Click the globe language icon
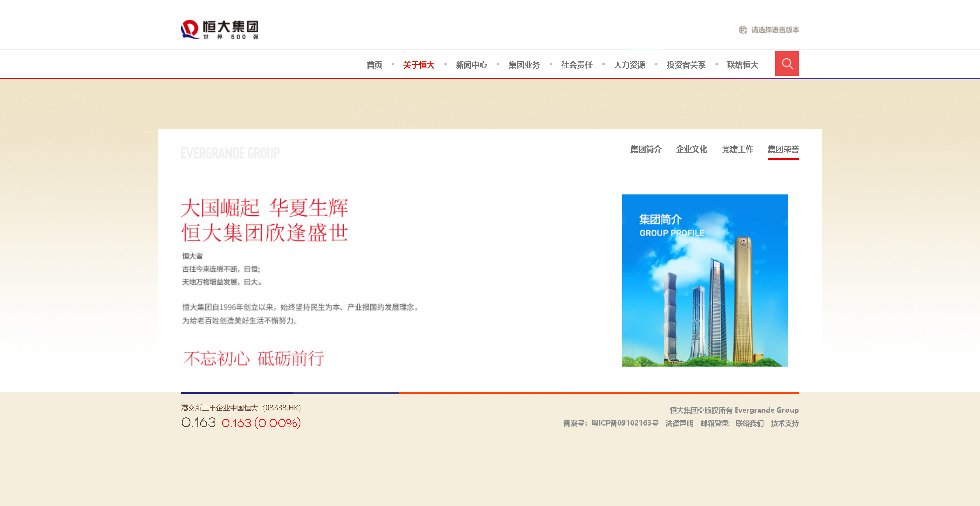 coord(742,30)
